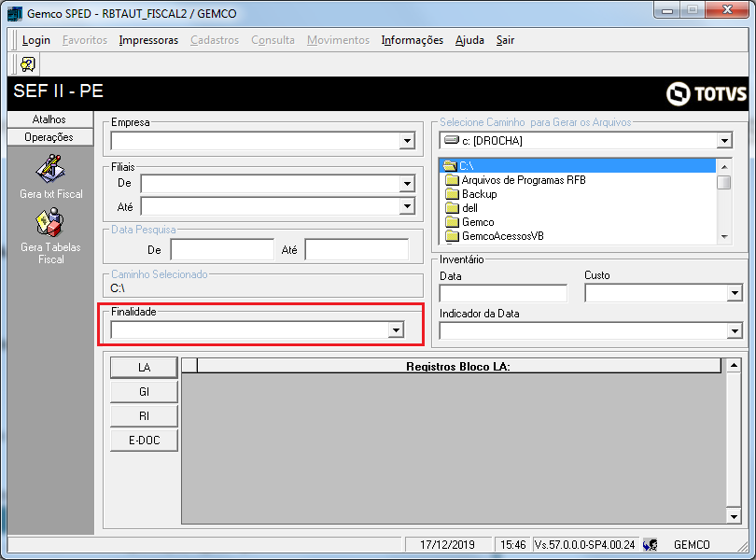The image size is (756, 560).
Task: Expand the Finalidade dropdown
Action: [396, 330]
